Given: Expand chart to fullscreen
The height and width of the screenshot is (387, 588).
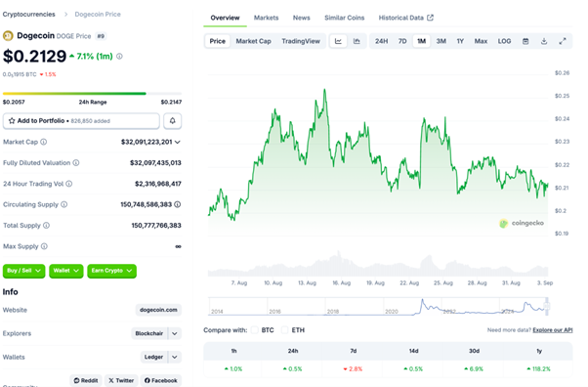Looking at the screenshot, I should point(563,41).
